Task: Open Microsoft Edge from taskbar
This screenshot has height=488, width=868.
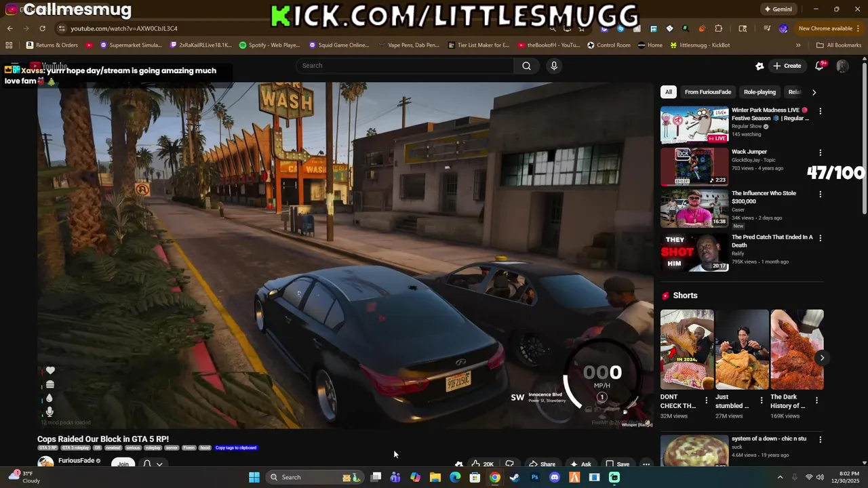Action: [x=455, y=477]
